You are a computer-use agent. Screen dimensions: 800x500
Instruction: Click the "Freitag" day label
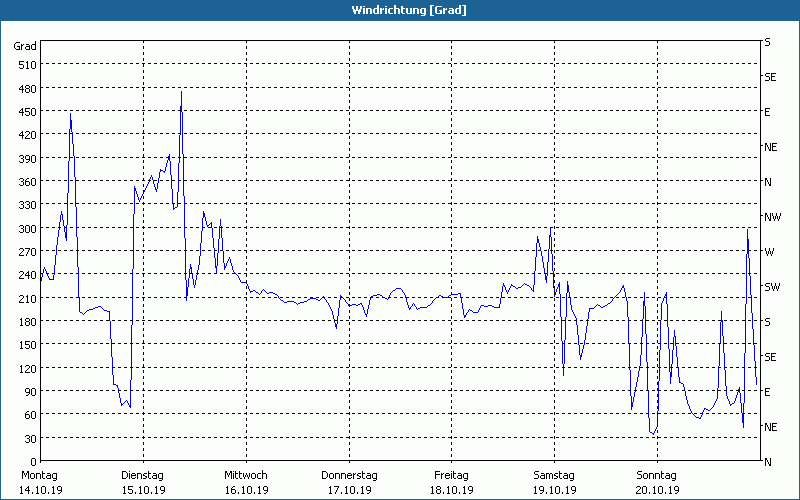(451, 476)
